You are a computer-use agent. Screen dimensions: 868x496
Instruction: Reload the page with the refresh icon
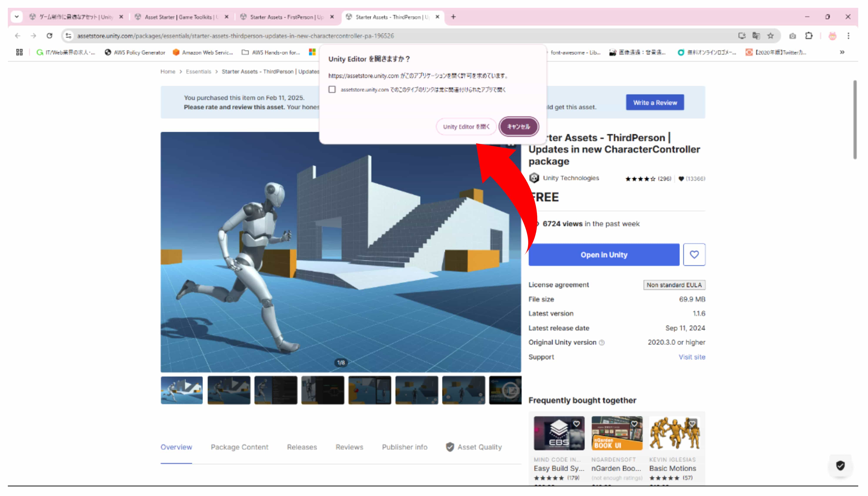49,36
